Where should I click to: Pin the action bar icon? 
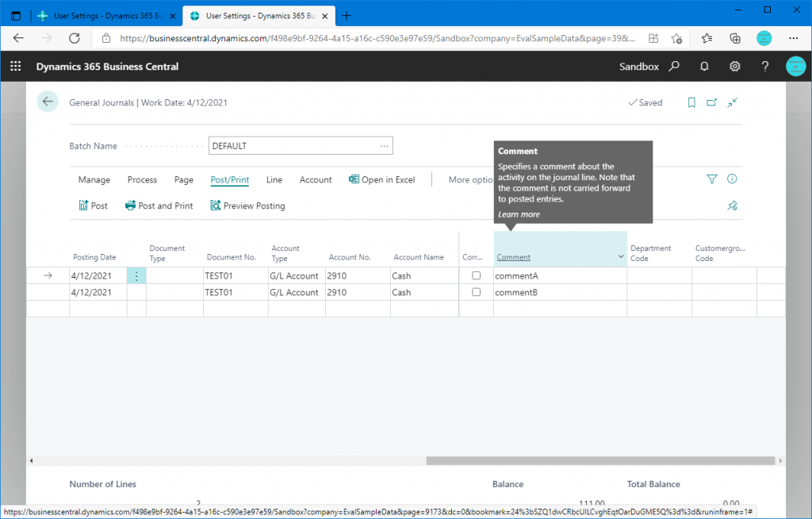[732, 206]
